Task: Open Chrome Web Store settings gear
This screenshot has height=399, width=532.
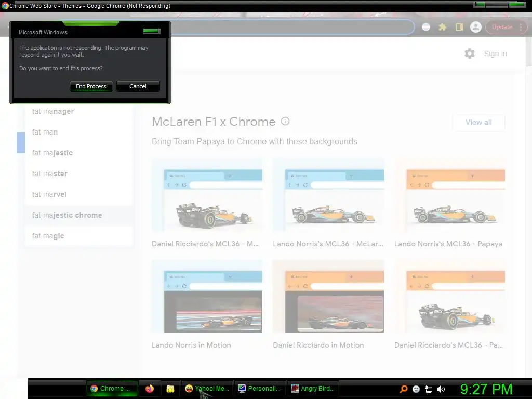Action: click(470, 54)
